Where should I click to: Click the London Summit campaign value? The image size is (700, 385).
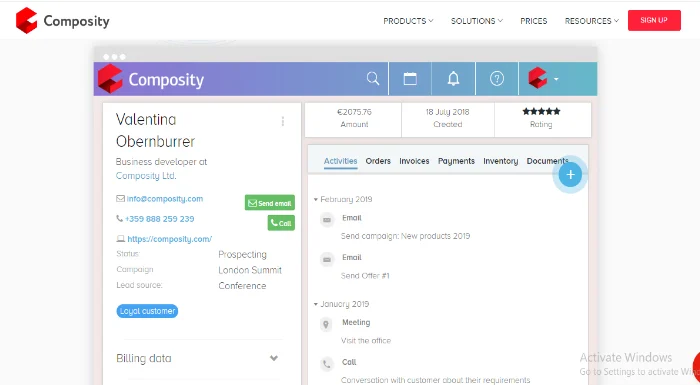coord(250,270)
